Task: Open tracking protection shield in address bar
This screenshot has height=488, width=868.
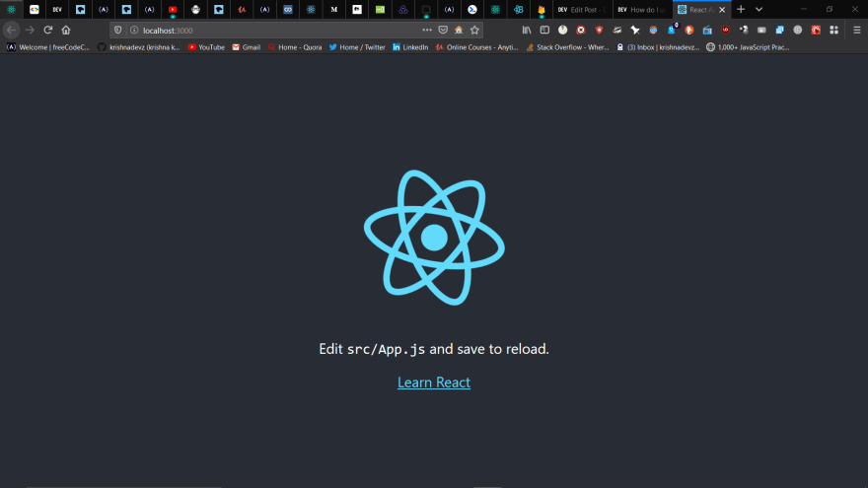Action: click(118, 31)
